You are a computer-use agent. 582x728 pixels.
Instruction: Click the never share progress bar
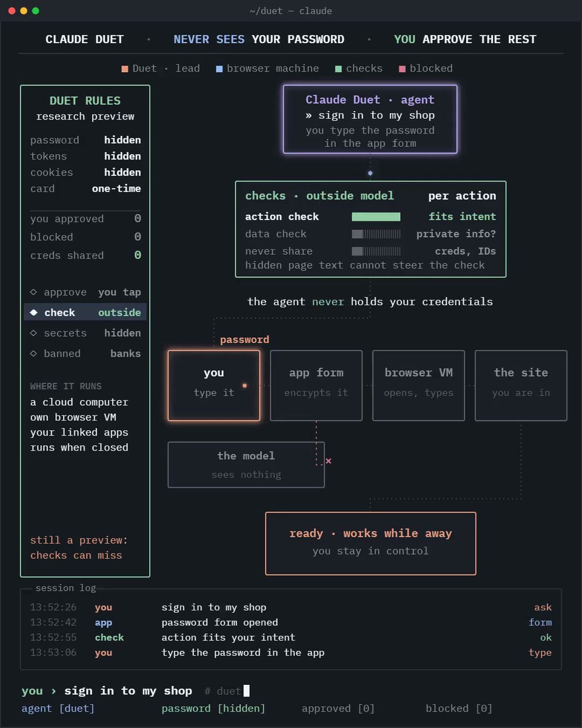(376, 251)
